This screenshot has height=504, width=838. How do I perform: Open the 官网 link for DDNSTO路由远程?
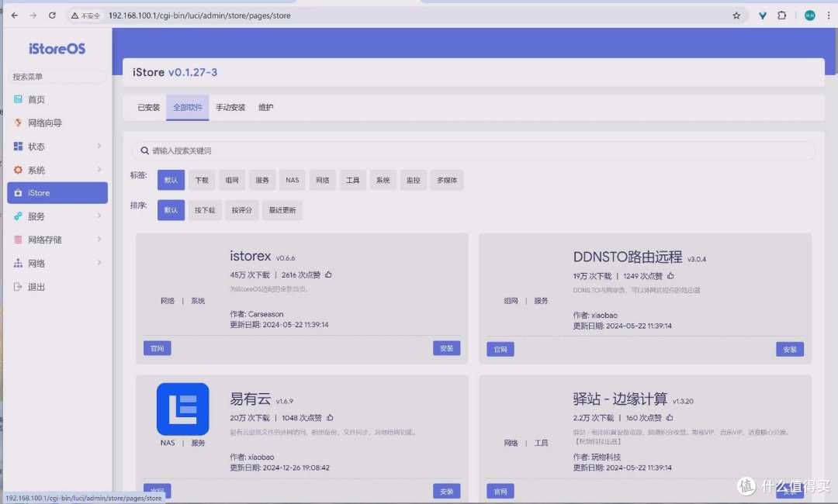tap(500, 350)
